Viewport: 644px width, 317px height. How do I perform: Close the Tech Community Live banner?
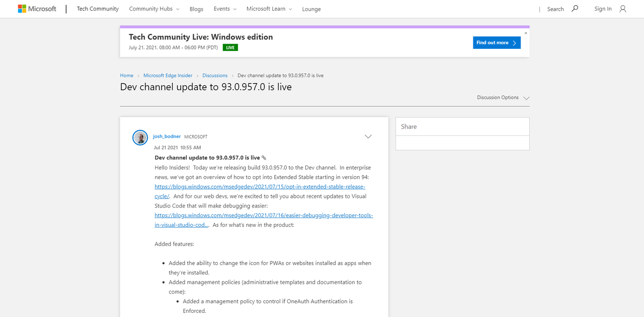[525, 33]
